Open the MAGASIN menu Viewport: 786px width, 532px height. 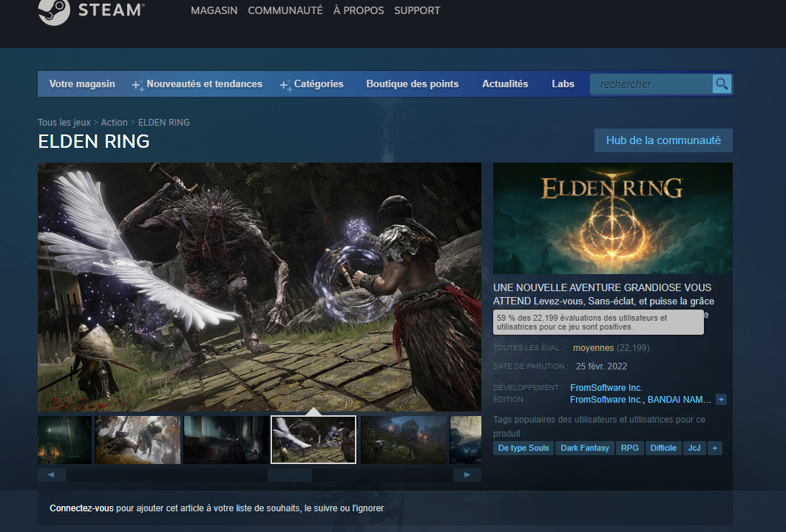tap(214, 10)
